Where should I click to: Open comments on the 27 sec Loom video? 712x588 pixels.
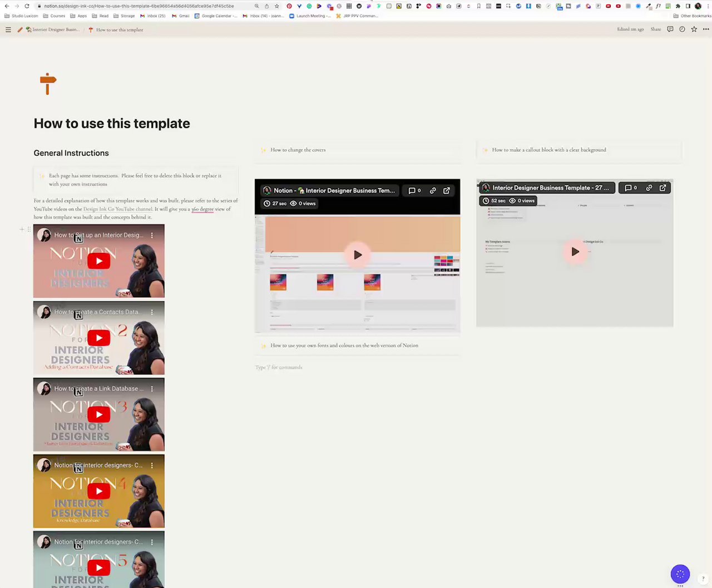coord(414,190)
